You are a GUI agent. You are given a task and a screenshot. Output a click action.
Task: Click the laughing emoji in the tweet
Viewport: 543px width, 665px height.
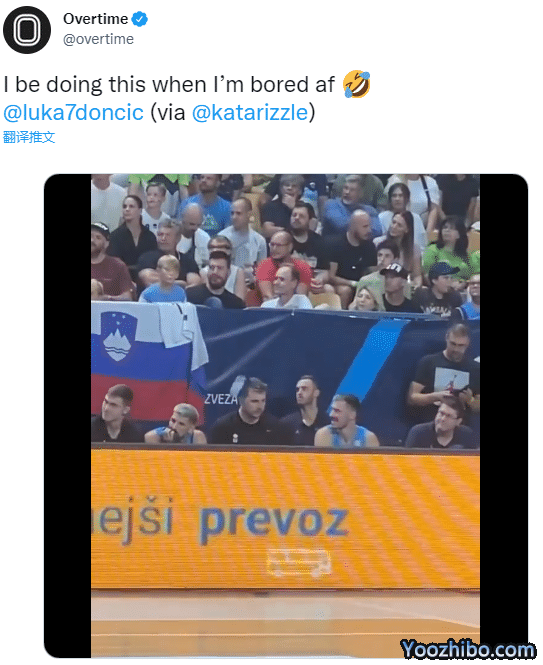point(356,84)
